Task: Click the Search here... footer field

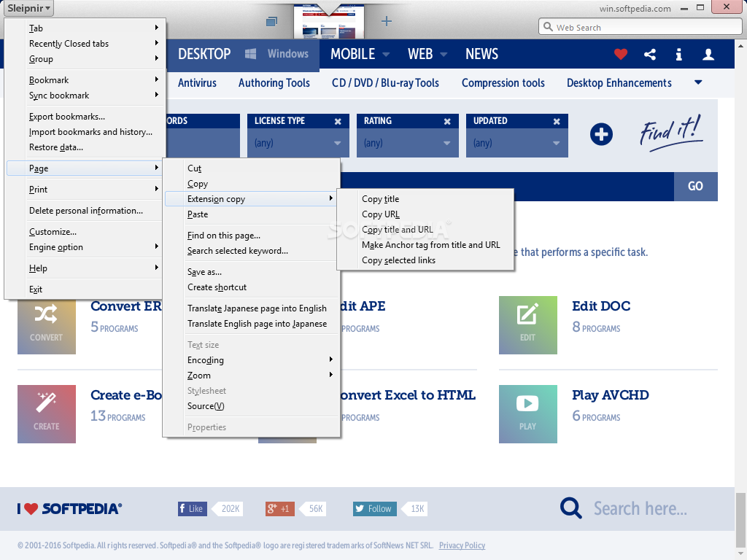Action: coord(640,508)
